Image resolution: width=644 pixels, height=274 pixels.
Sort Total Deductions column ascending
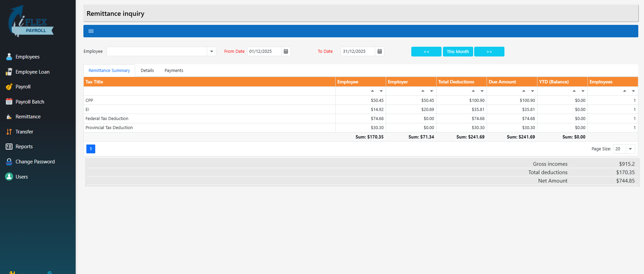[x=473, y=91]
